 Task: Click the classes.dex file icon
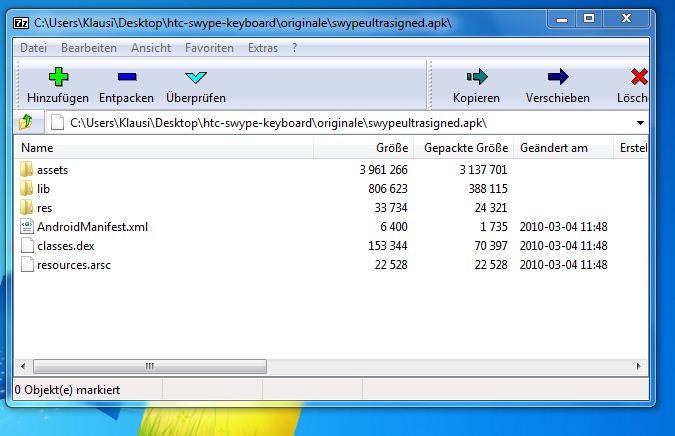coord(27,245)
